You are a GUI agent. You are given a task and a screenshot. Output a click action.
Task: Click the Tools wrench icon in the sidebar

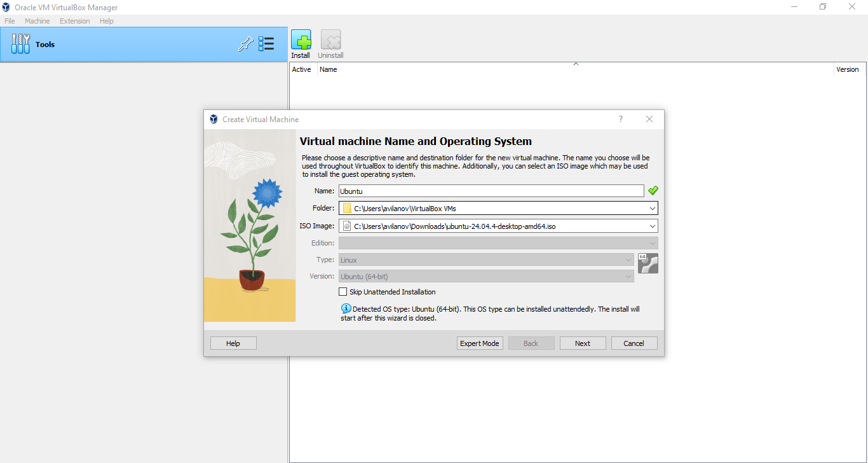point(20,44)
